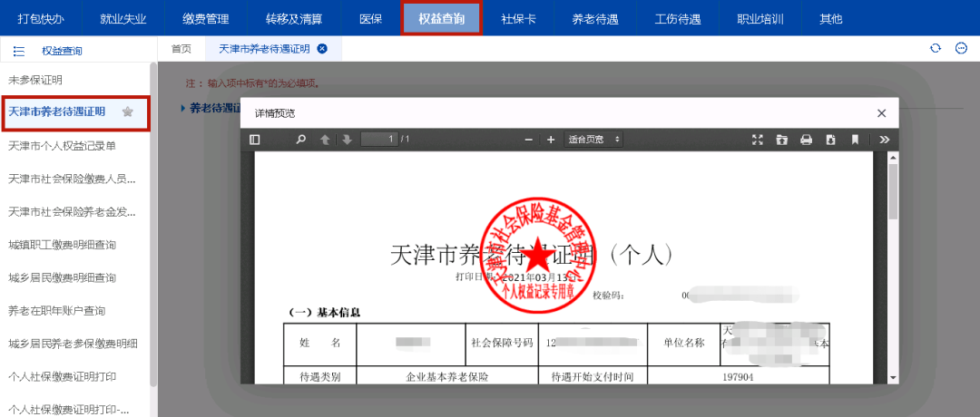
Task: Switch PDF to presentation fullscreen mode
Action: click(x=758, y=140)
